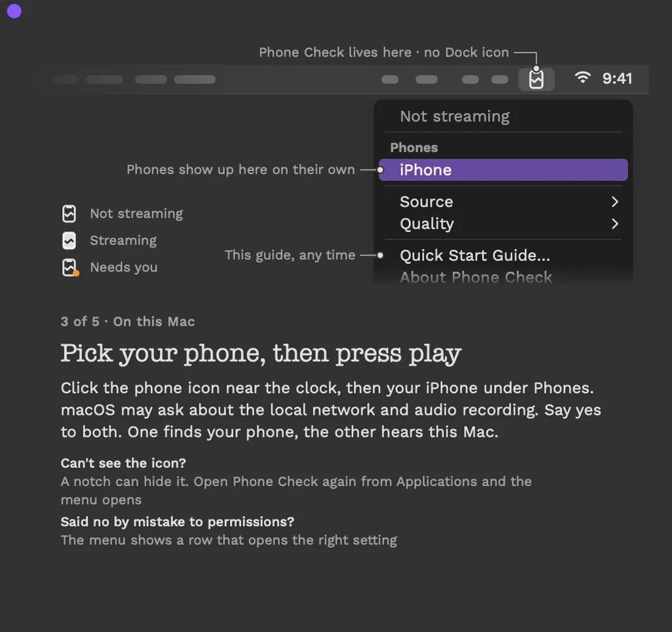Image resolution: width=672 pixels, height=632 pixels.
Task: Click the 9:41 clock in the menu bar
Action: pos(617,78)
